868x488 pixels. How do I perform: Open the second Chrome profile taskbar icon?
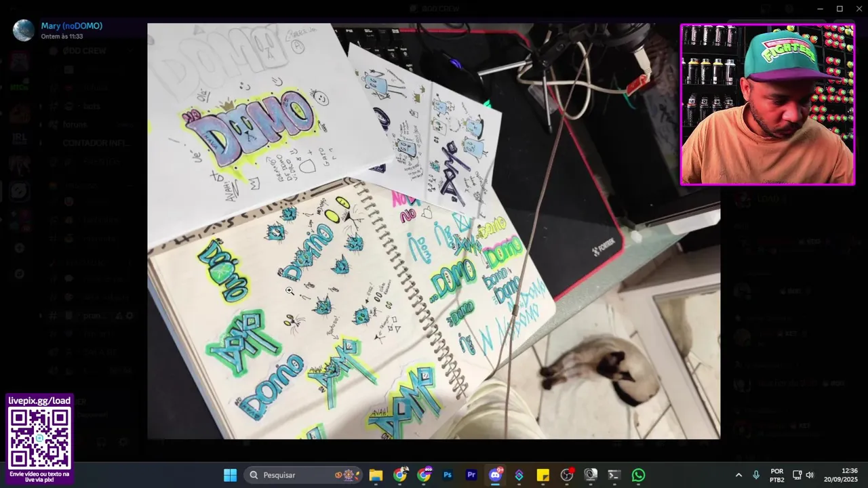pos(425,475)
